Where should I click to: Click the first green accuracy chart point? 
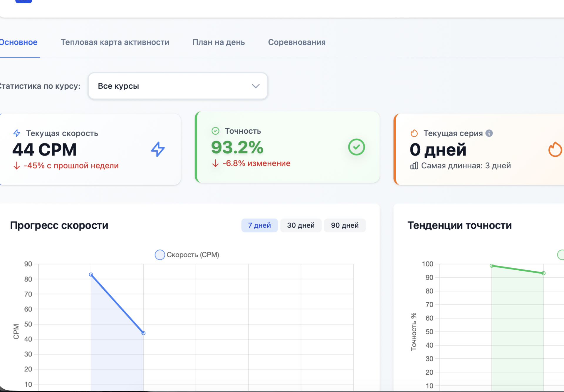[491, 266]
